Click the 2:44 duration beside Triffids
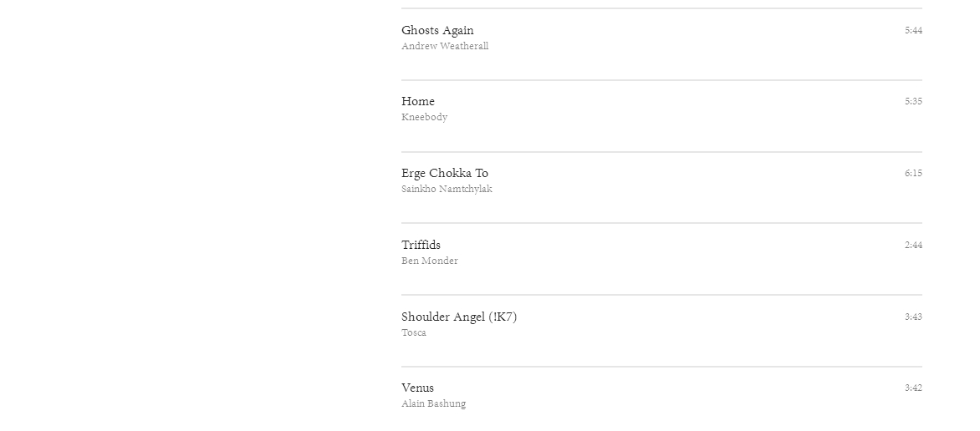The image size is (980, 431). click(x=912, y=246)
